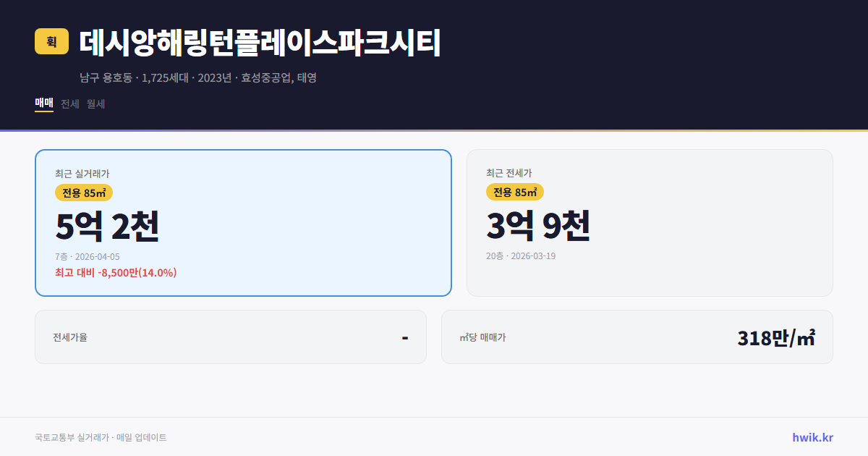Click the 남구 용호동 location text
The width and height of the screenshot is (868, 456).
pyautogui.click(x=106, y=77)
